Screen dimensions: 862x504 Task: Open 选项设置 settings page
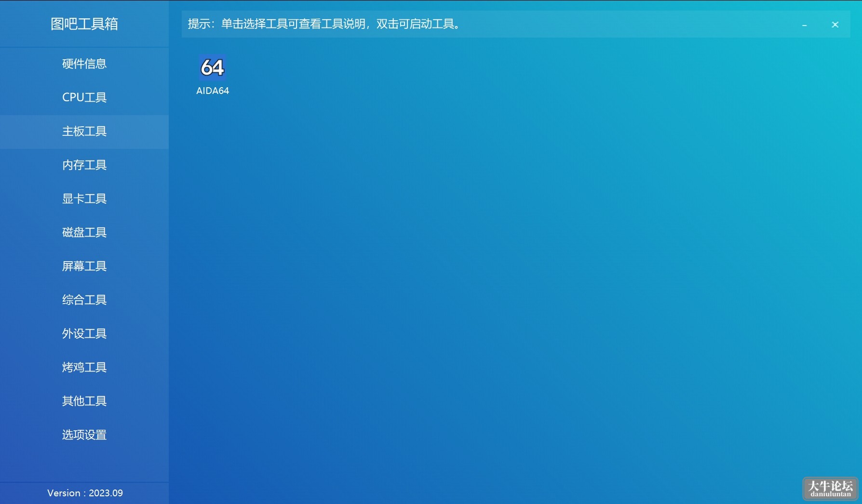pos(84,435)
